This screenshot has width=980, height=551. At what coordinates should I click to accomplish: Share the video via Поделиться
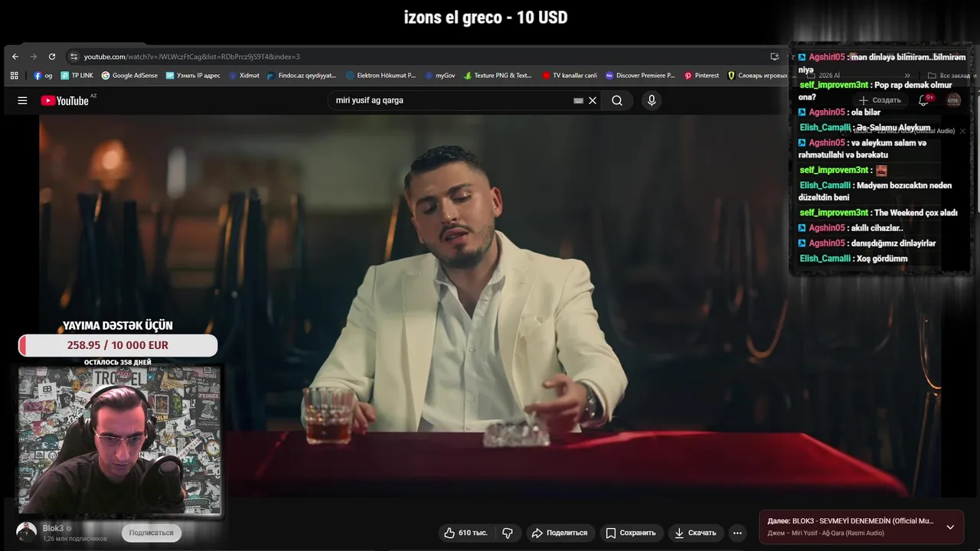pos(560,533)
